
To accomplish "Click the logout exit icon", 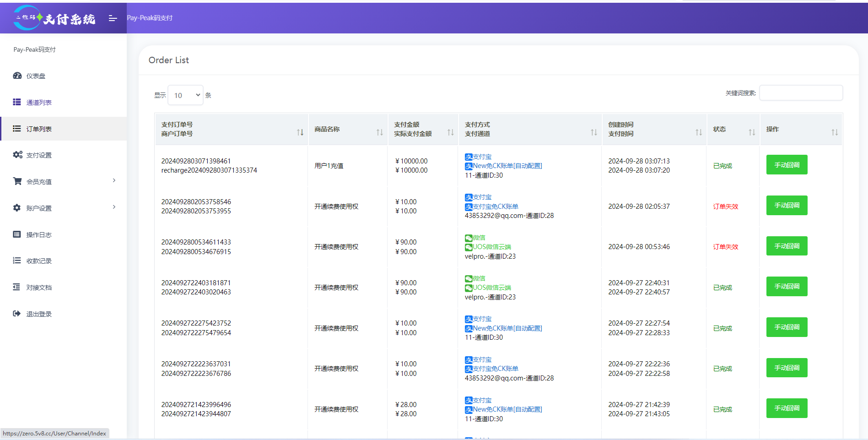I will tap(17, 314).
